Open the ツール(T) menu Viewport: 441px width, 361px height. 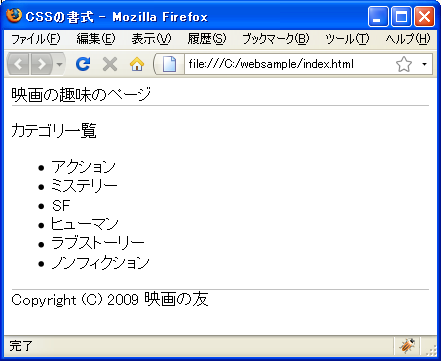[347, 39]
